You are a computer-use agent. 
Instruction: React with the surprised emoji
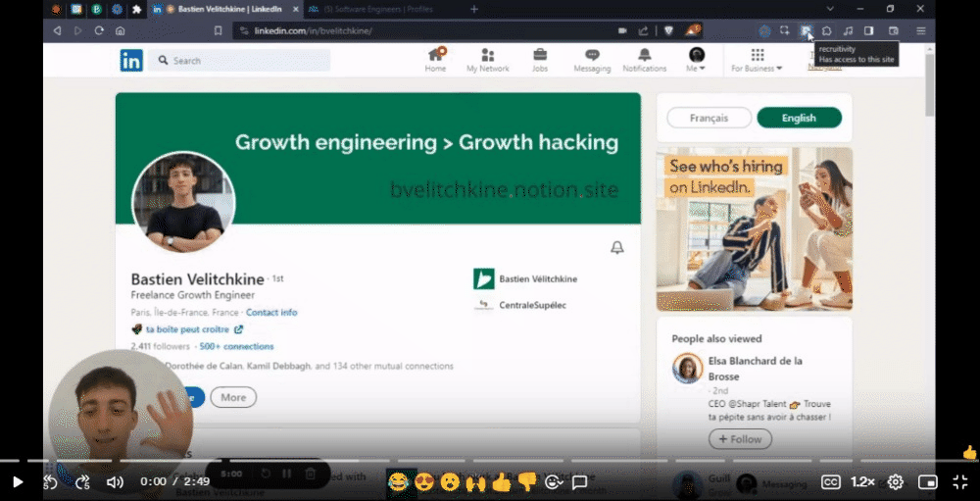[450, 481]
